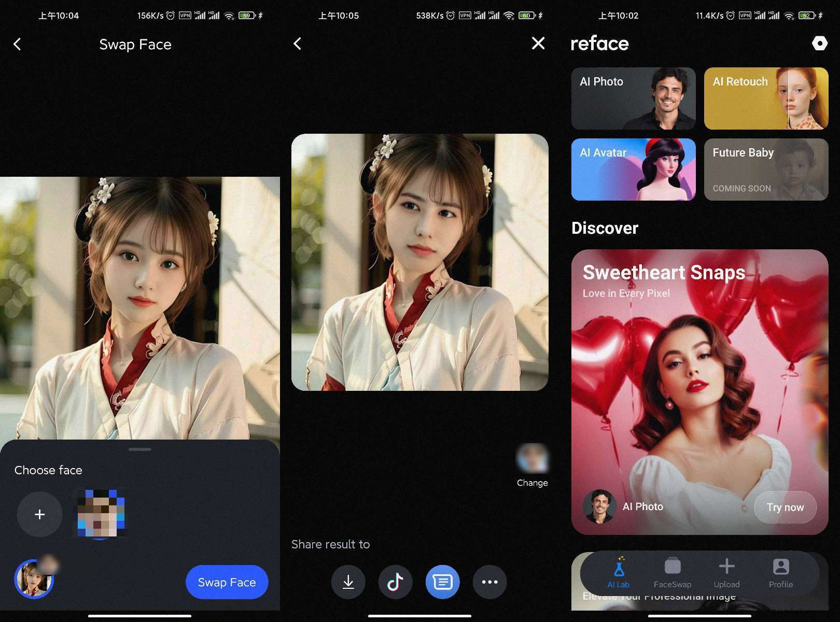Tap the Discover heading

click(605, 228)
